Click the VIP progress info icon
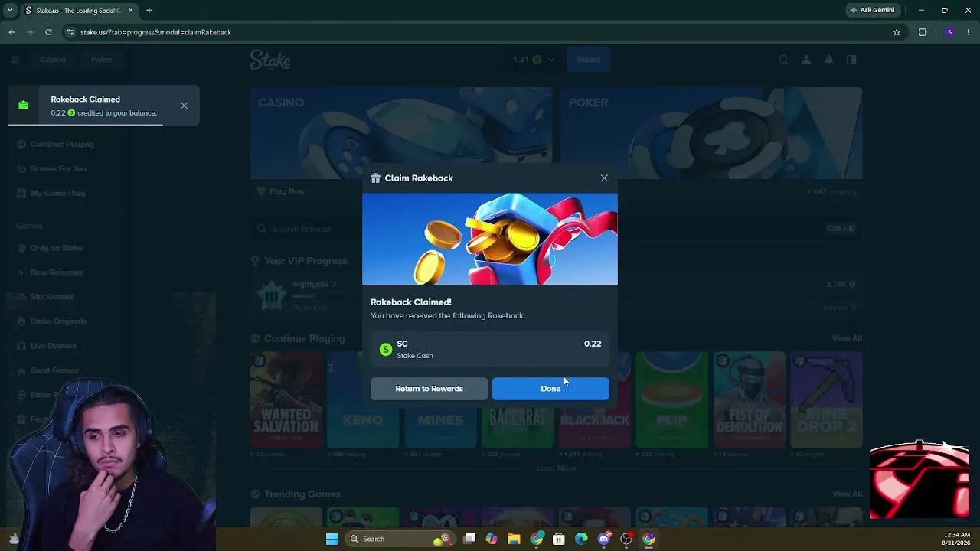 852,285
